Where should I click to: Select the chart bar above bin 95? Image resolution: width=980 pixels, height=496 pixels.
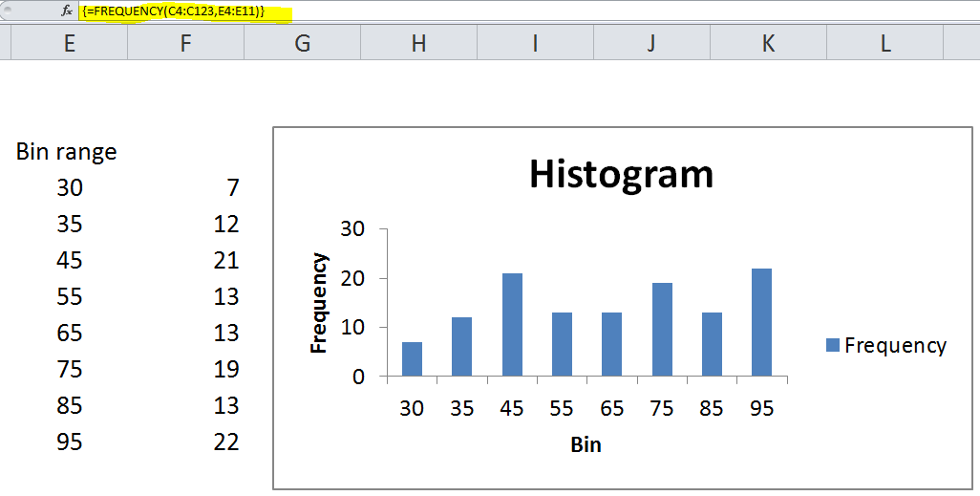click(x=762, y=323)
